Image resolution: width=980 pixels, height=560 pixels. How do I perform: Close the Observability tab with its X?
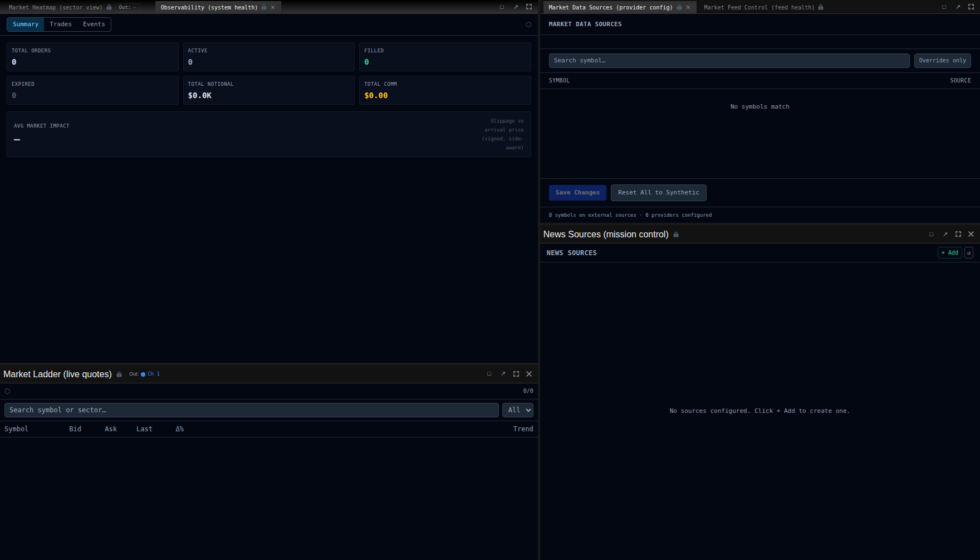(x=273, y=7)
